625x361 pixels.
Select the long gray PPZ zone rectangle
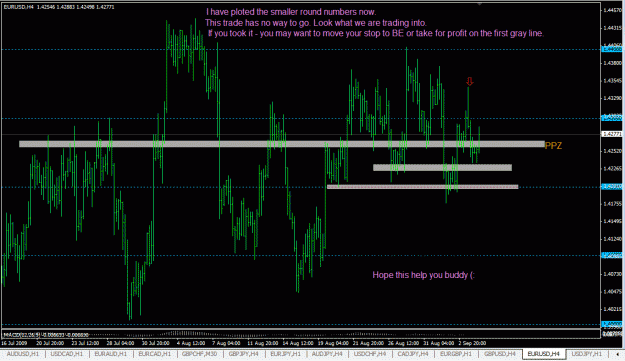point(281,144)
